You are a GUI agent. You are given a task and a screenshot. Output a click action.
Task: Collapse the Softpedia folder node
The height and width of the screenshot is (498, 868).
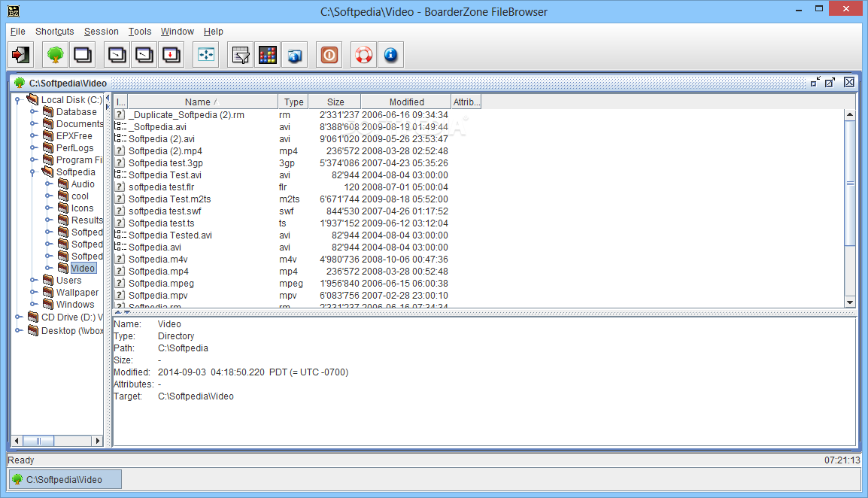pyautogui.click(x=32, y=172)
